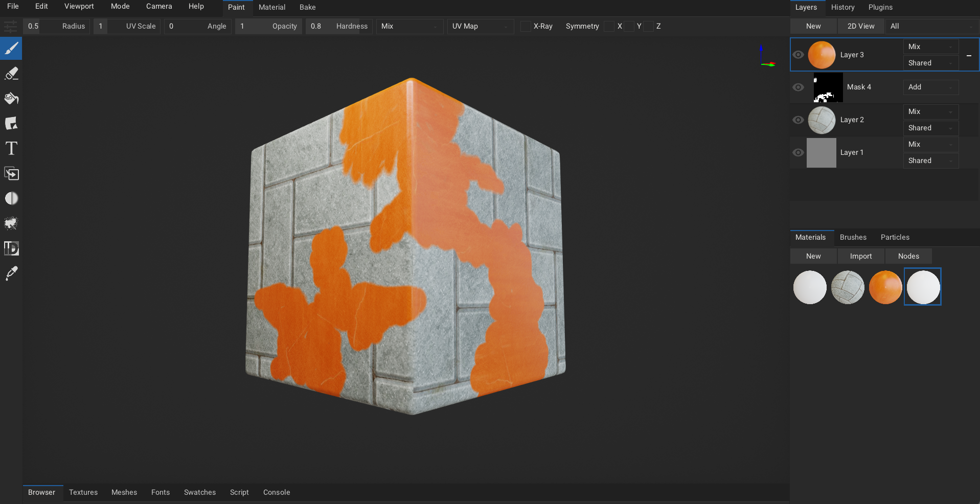The height and width of the screenshot is (504, 980).
Task: Switch to the History tab
Action: pos(843,7)
